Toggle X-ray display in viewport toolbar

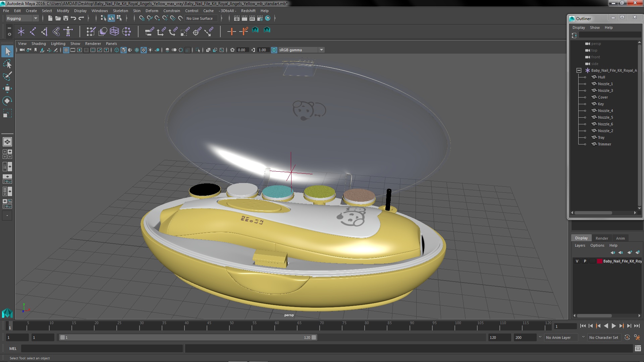point(208,50)
